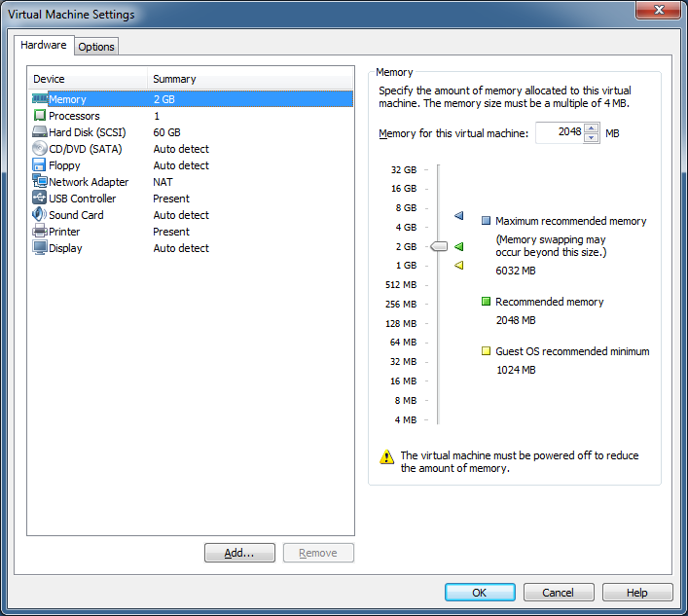Click the Add... button
The height and width of the screenshot is (616, 688).
tap(239, 553)
